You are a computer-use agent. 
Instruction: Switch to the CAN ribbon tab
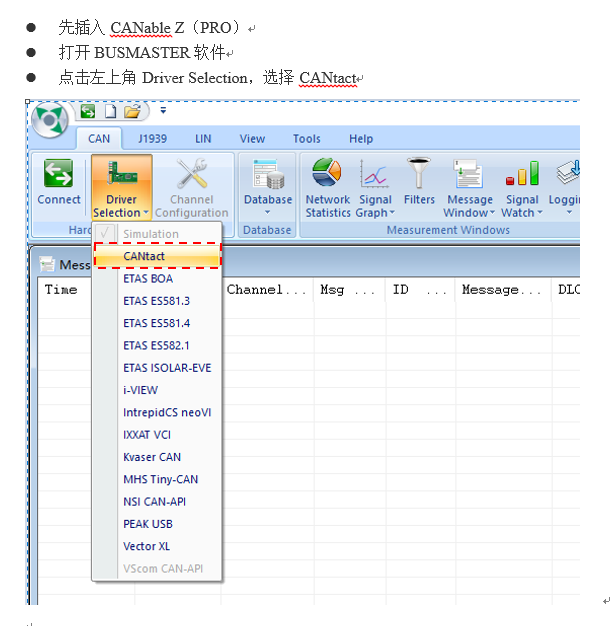tap(99, 139)
